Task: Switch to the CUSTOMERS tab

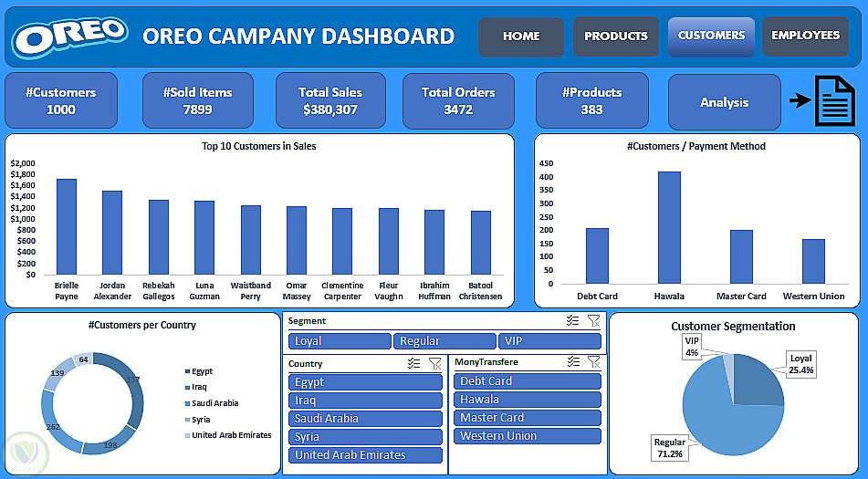Action: [x=711, y=36]
